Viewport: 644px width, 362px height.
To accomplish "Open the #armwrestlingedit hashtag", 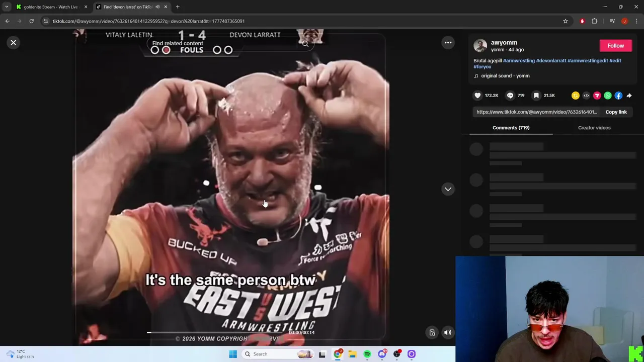I will coord(588,60).
